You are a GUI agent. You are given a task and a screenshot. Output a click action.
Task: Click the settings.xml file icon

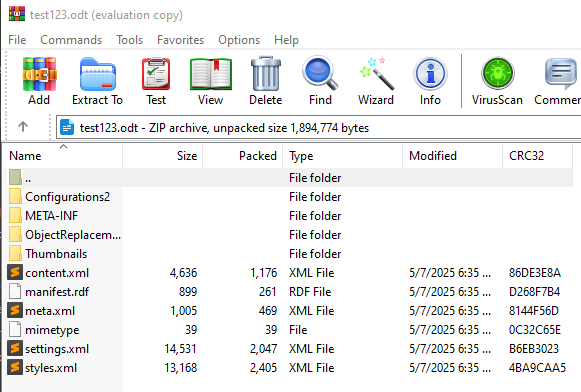point(15,349)
